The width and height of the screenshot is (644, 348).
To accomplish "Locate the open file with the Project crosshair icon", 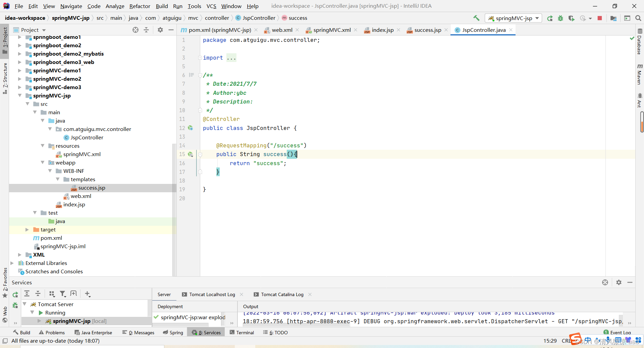I will 136,30.
